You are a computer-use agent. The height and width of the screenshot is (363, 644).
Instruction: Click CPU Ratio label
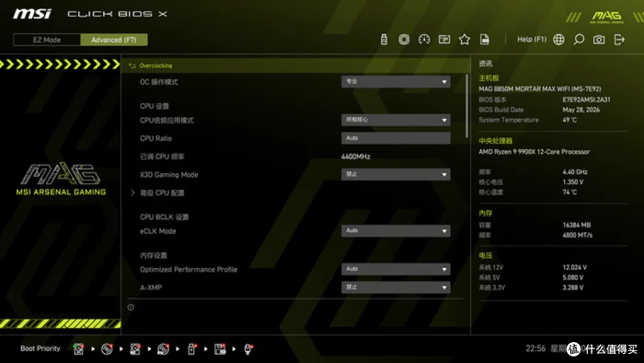[156, 139]
